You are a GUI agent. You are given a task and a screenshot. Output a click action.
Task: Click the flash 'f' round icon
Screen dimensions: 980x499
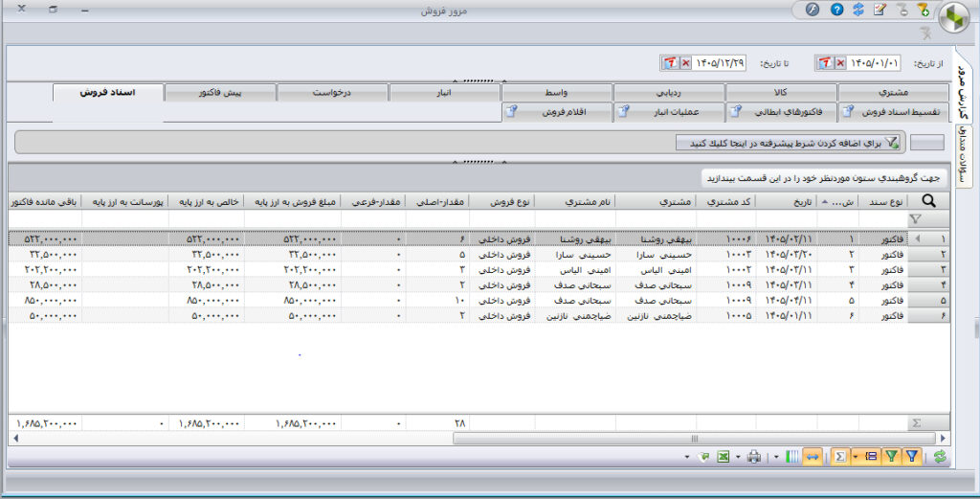click(x=812, y=10)
